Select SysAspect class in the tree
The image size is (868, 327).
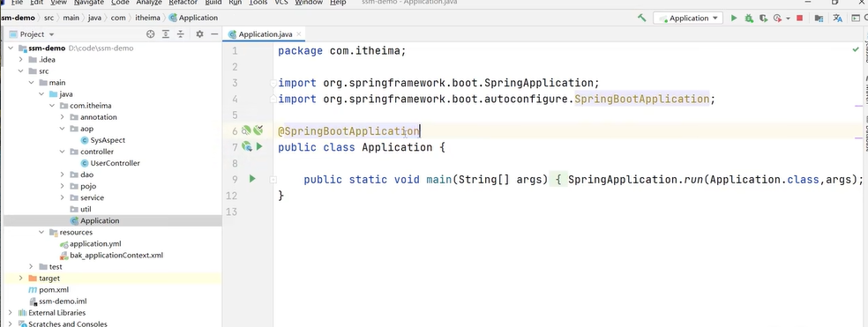108,140
